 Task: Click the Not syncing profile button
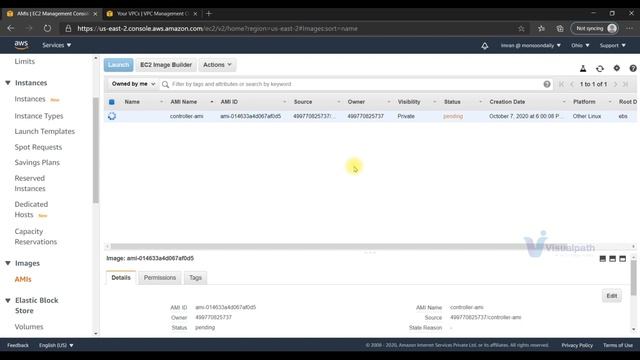(595, 28)
